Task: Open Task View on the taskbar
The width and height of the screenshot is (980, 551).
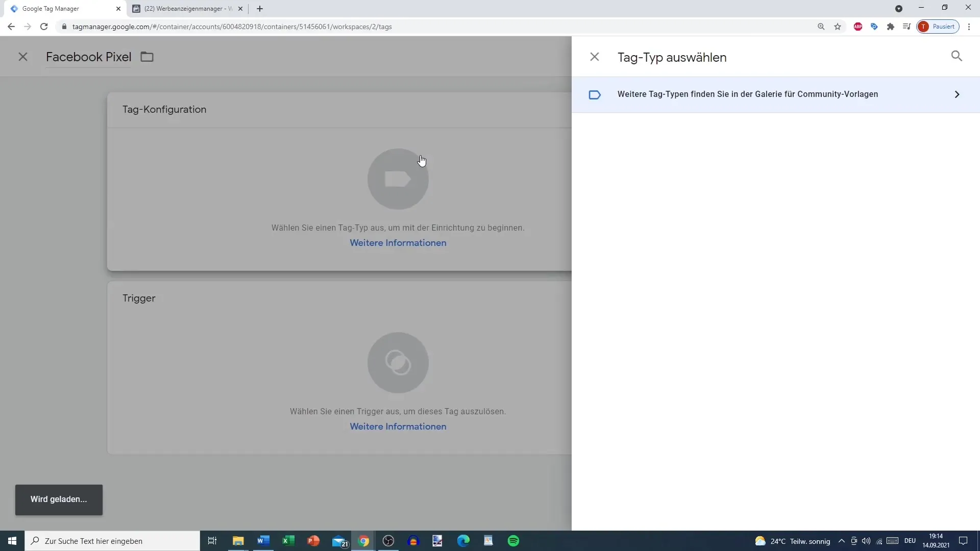Action: (x=212, y=541)
